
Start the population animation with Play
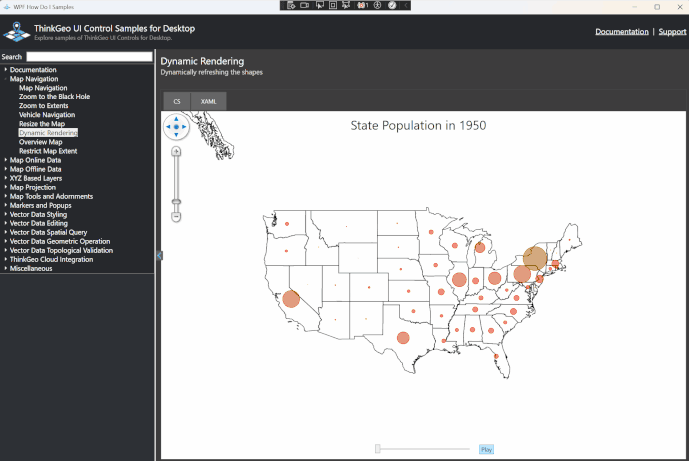[486, 449]
